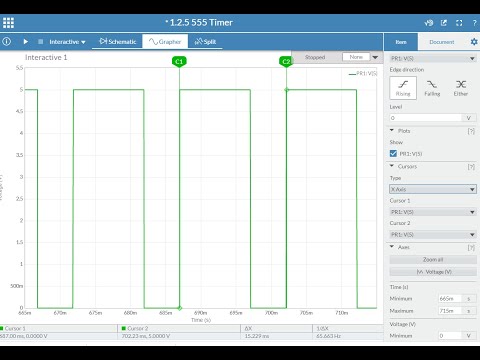The height and width of the screenshot is (360, 480).
Task: Open the Document panel tab
Action: coord(442,42)
